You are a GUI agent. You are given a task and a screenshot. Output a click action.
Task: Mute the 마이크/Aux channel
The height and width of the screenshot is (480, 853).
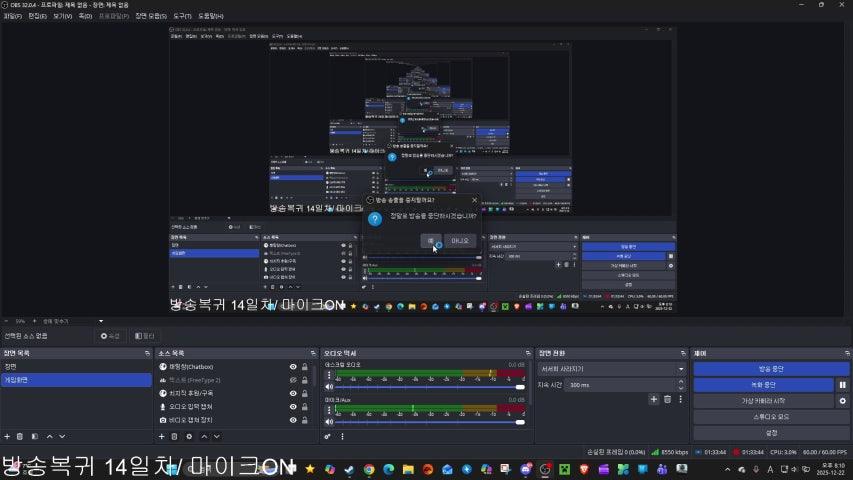tap(329, 422)
